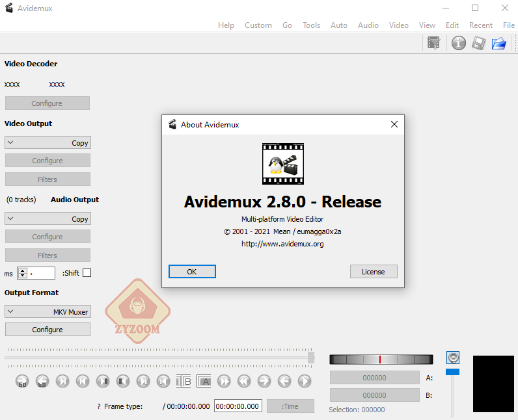
Task: Open the Video menu
Action: [x=399, y=25]
